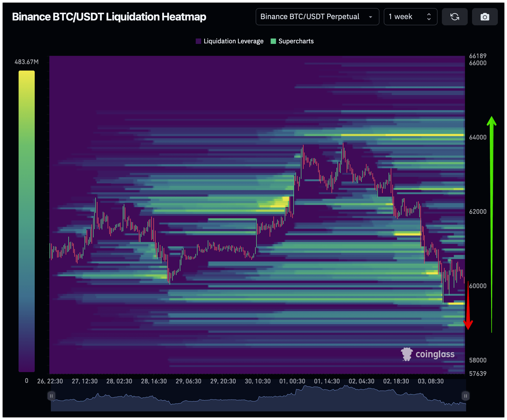
Task: Click the right range slider handle
Action: click(466, 396)
